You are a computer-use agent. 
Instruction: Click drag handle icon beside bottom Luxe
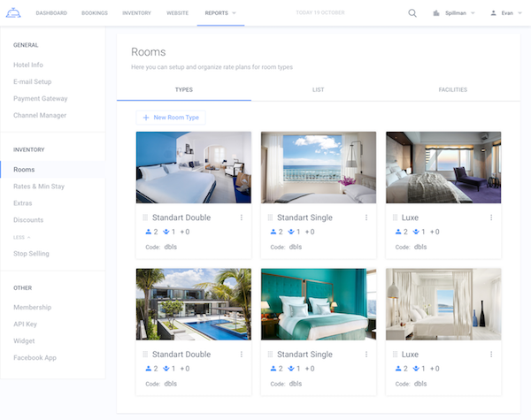395,355
